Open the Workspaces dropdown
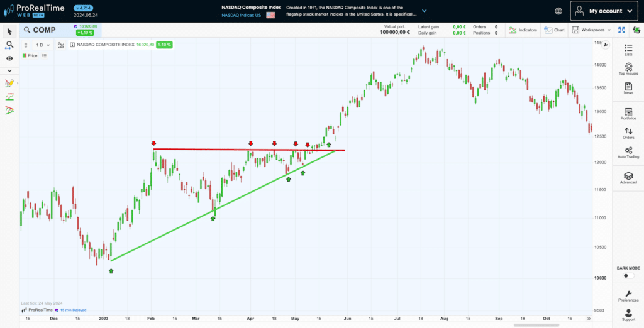This screenshot has width=644, height=328. pyautogui.click(x=591, y=30)
